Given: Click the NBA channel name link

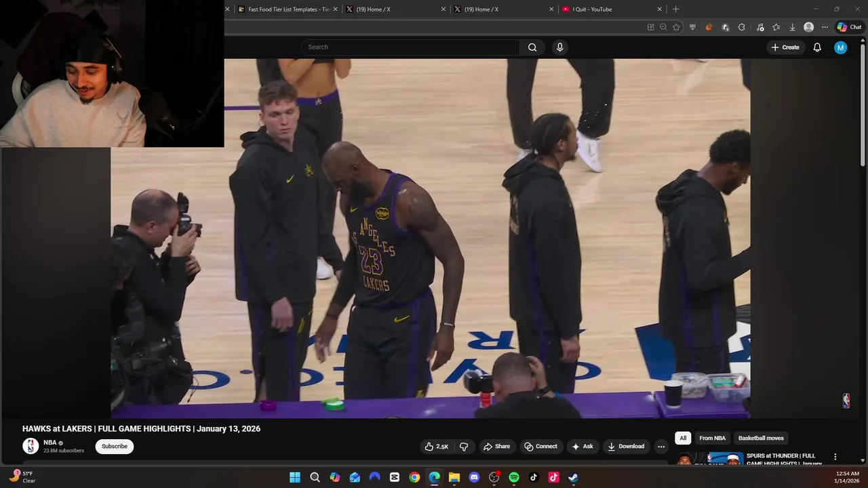Looking at the screenshot, I should pyautogui.click(x=50, y=443).
